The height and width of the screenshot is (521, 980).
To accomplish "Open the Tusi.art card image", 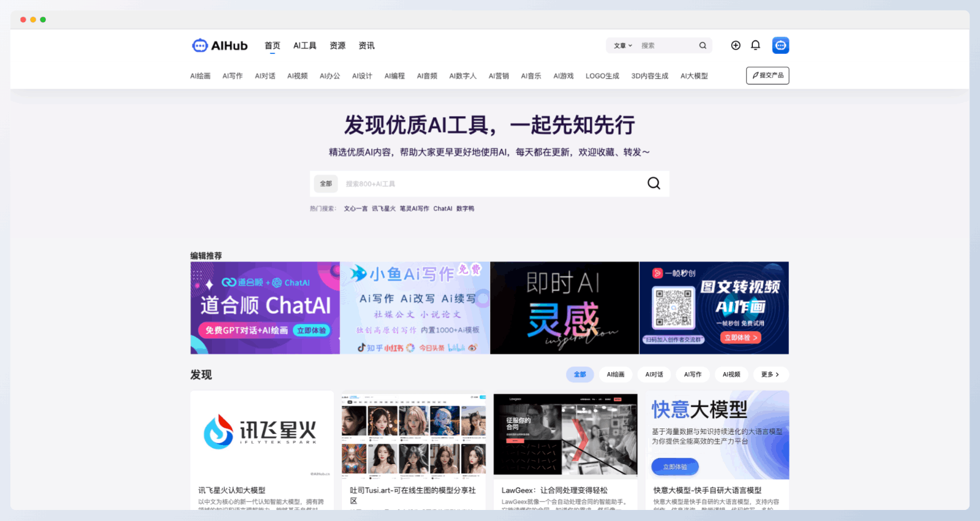I will (413, 435).
